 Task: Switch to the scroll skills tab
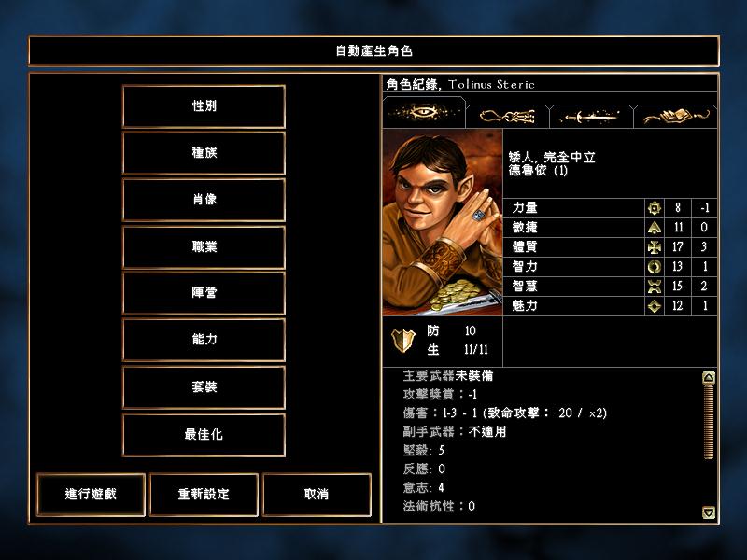pos(508,116)
